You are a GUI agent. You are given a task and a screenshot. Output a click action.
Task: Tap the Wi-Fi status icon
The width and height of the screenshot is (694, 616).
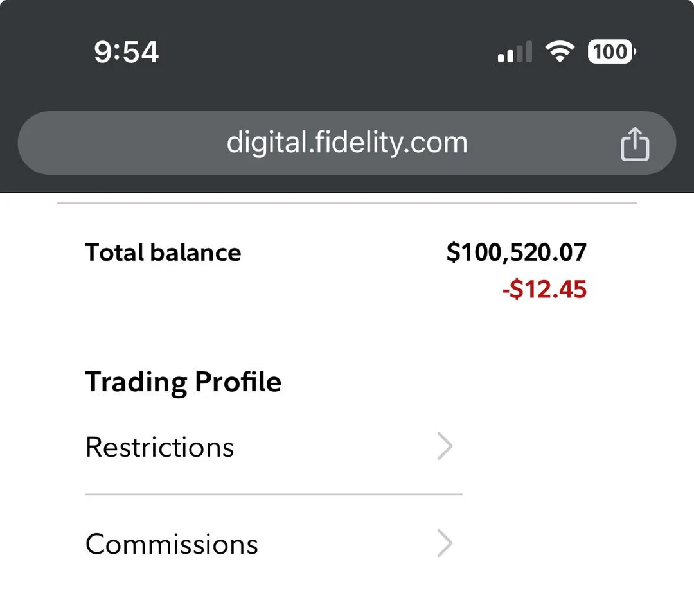click(x=559, y=51)
